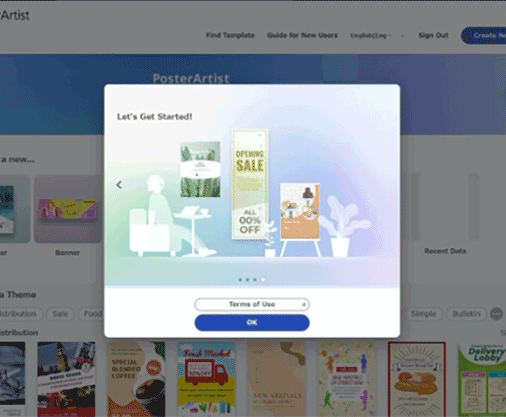Select the second carousel page dot
Viewport: 506px width, 417px height.
(248, 280)
